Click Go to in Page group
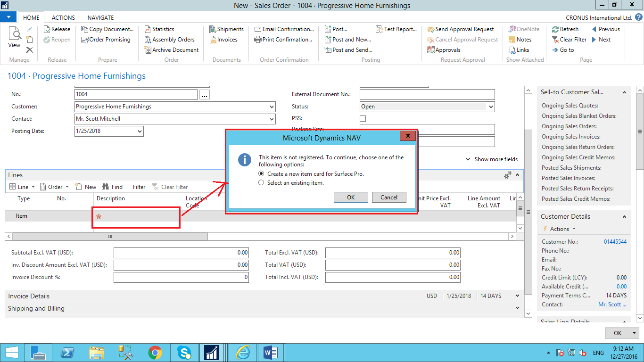The image size is (644, 362). pyautogui.click(x=563, y=50)
